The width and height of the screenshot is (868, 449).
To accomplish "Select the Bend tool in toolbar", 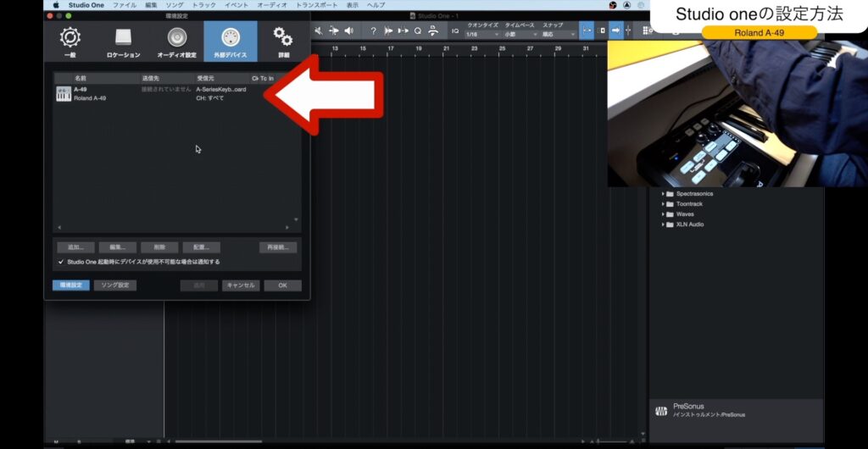I will [334, 31].
